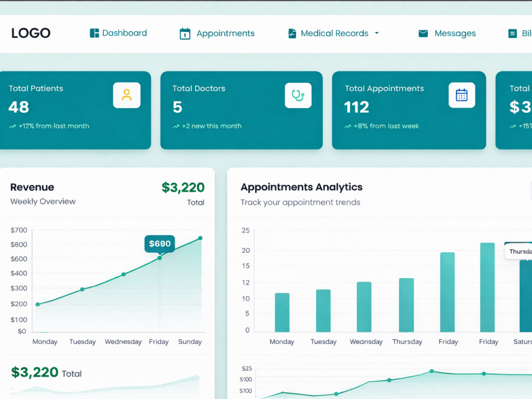Screen dimensions: 532x399
Task: Click the Sunday data point on Revenue chart
Action: tap(201, 238)
